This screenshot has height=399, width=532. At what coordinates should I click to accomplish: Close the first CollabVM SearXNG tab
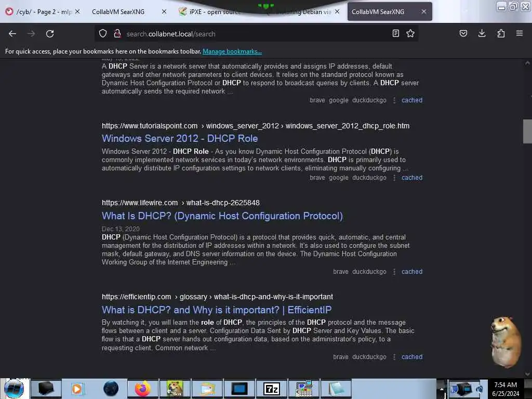[x=164, y=11]
